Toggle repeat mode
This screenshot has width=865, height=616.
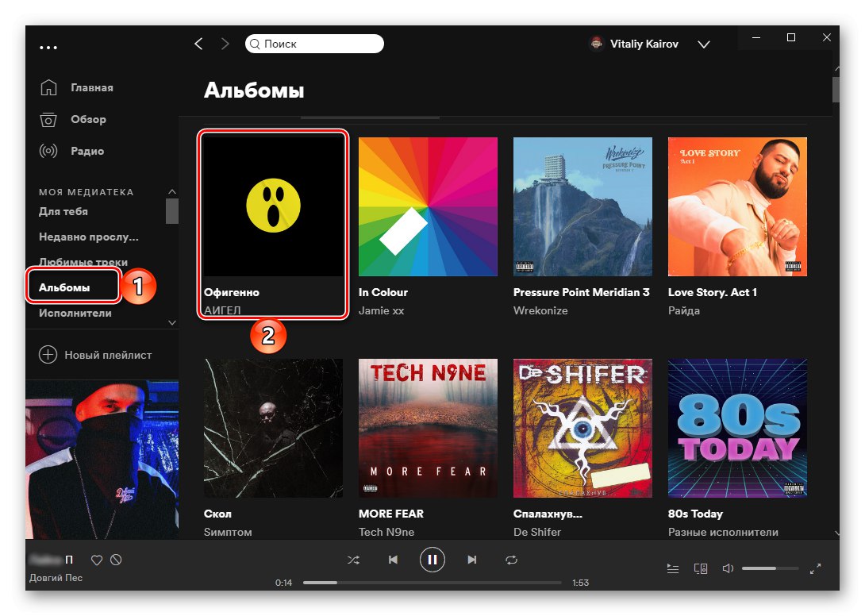point(511,560)
